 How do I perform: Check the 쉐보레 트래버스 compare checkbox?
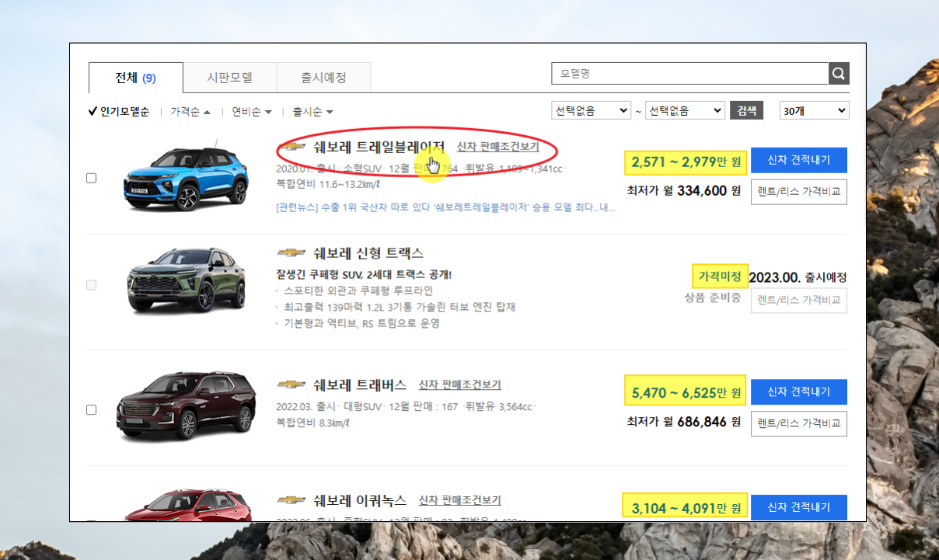click(x=91, y=409)
